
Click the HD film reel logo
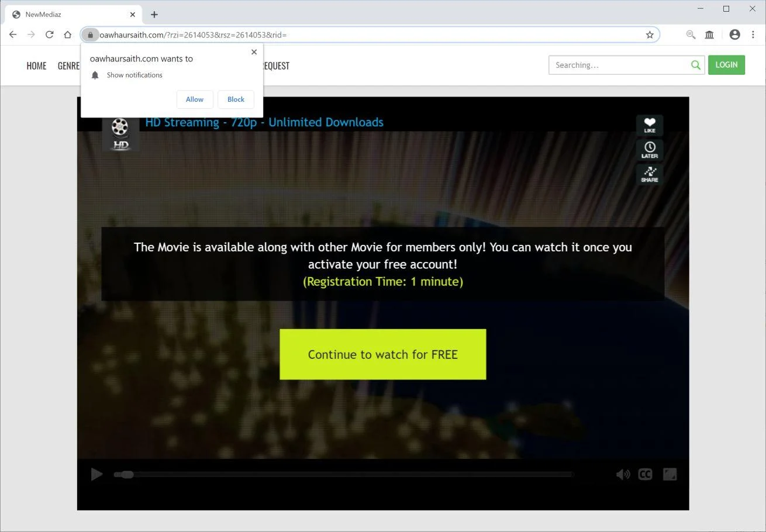120,133
